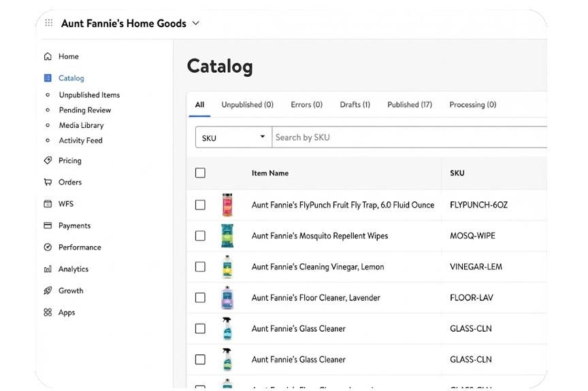Toggle the select-all checkbox in table header
588x391 pixels.
200,173
